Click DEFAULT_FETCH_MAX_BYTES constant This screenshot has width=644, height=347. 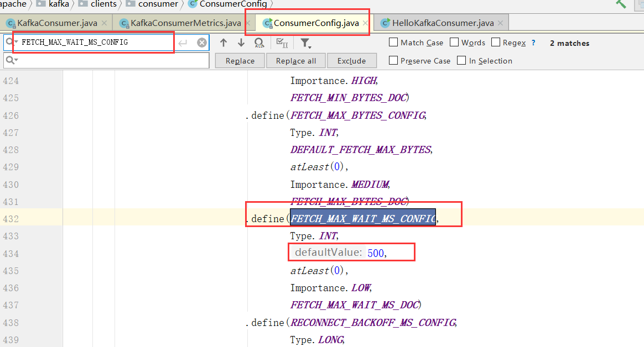tap(361, 150)
